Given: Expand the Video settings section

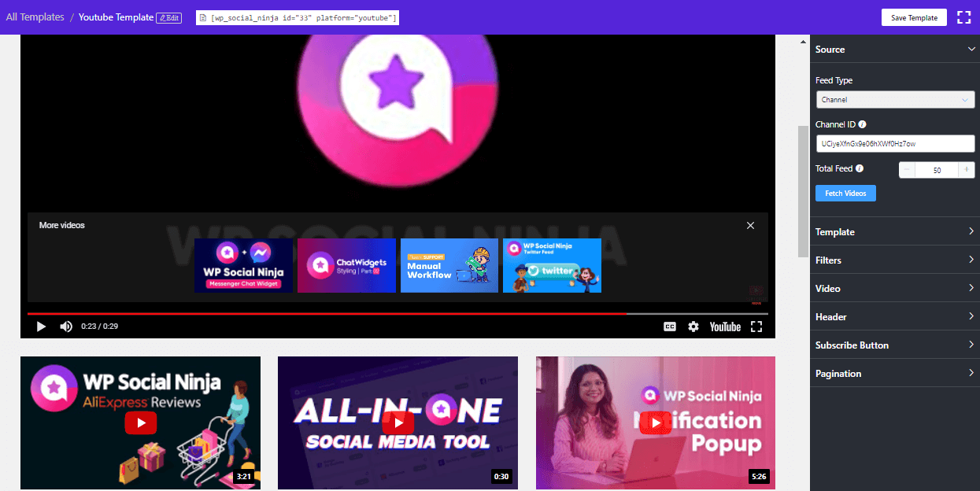Looking at the screenshot, I should [x=895, y=289].
